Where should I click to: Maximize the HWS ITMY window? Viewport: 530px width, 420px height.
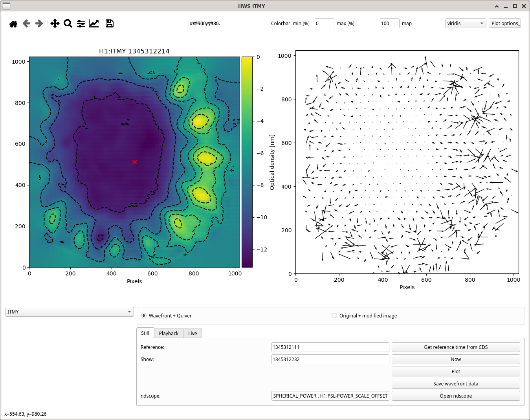515,6
